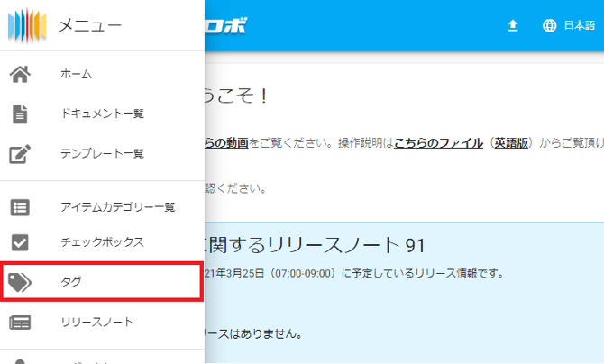This screenshot has height=364, width=604.
Task: Select the ホーム menu label
Action: [76, 74]
